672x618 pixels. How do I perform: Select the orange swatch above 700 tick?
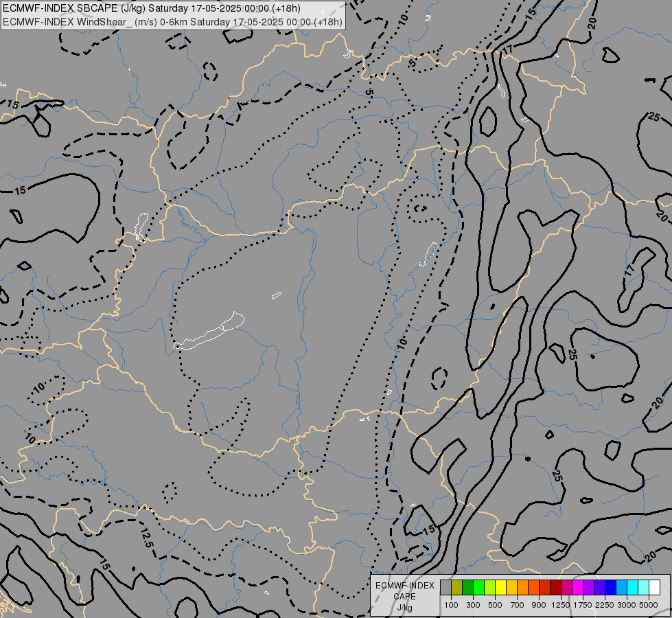523,587
